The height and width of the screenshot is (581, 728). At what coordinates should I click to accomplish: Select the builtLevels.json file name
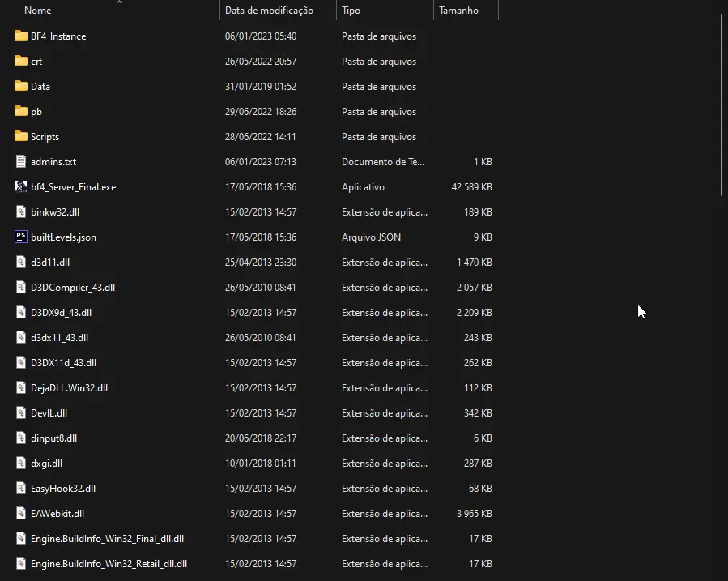pyautogui.click(x=63, y=237)
